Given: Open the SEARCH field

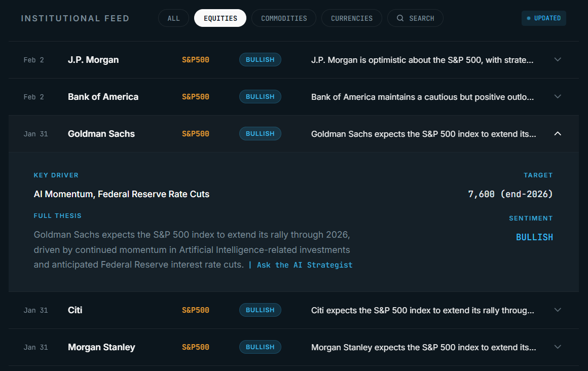Looking at the screenshot, I should coord(415,18).
